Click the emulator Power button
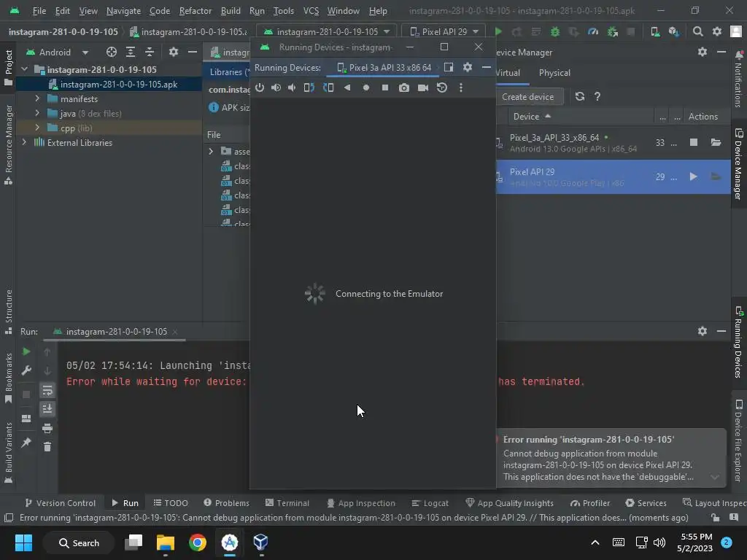 (260, 87)
